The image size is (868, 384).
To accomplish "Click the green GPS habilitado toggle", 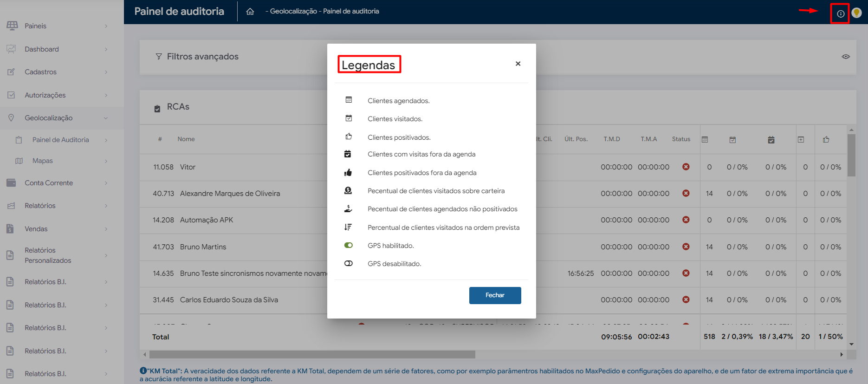I will tap(349, 245).
